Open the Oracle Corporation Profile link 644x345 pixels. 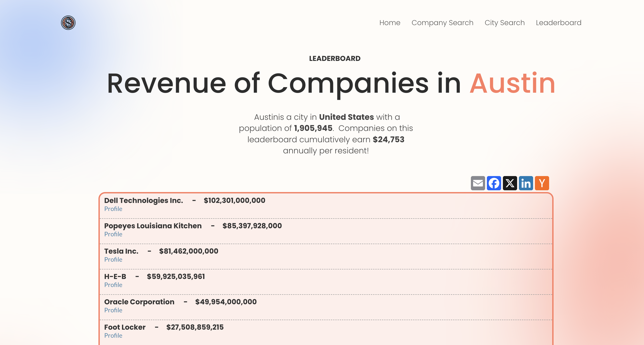click(113, 310)
